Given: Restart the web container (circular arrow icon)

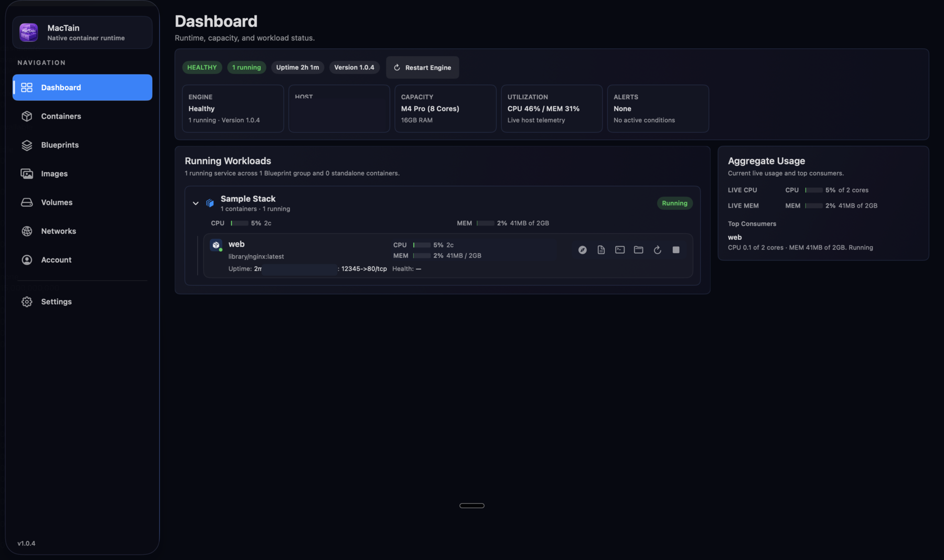Looking at the screenshot, I should (657, 250).
